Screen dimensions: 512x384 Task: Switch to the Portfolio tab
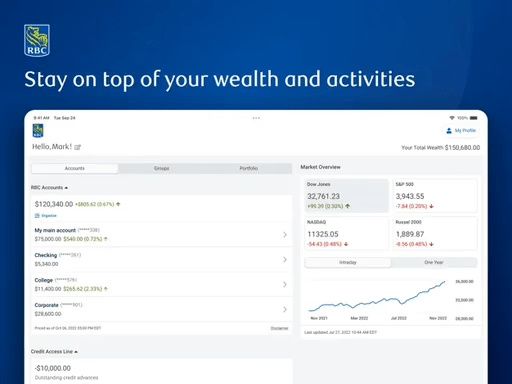(249, 168)
